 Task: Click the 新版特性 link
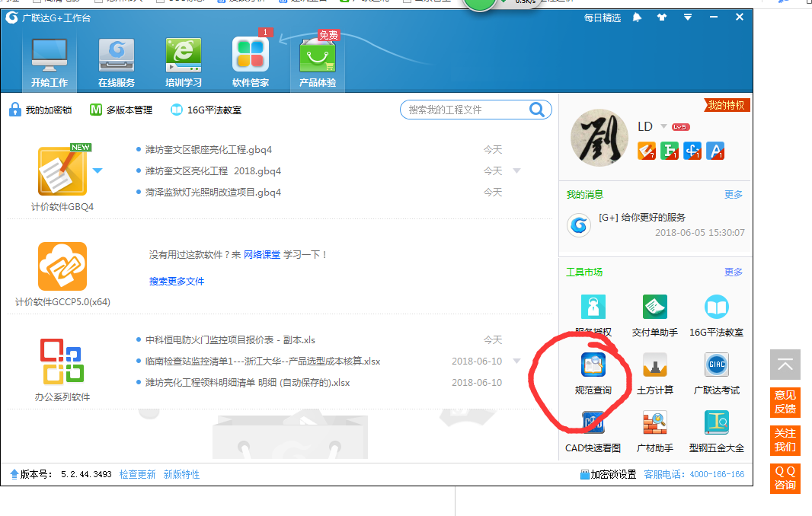[181, 474]
